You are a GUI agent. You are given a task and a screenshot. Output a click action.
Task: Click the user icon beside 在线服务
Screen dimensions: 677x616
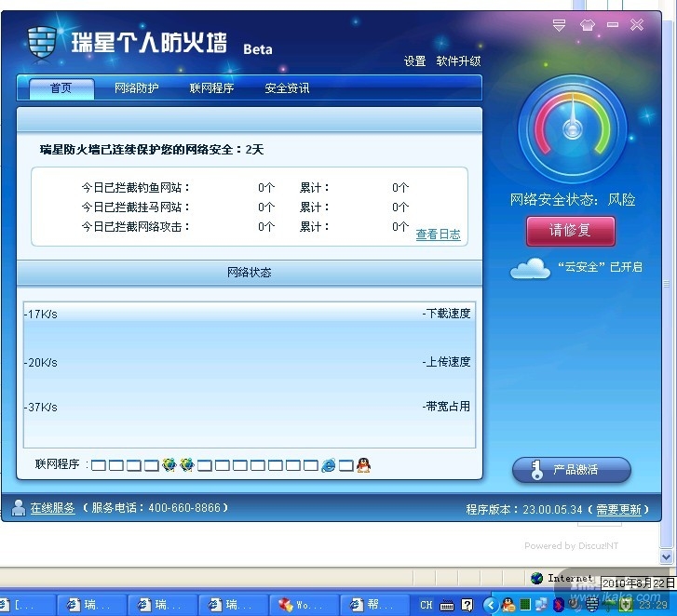pos(18,508)
